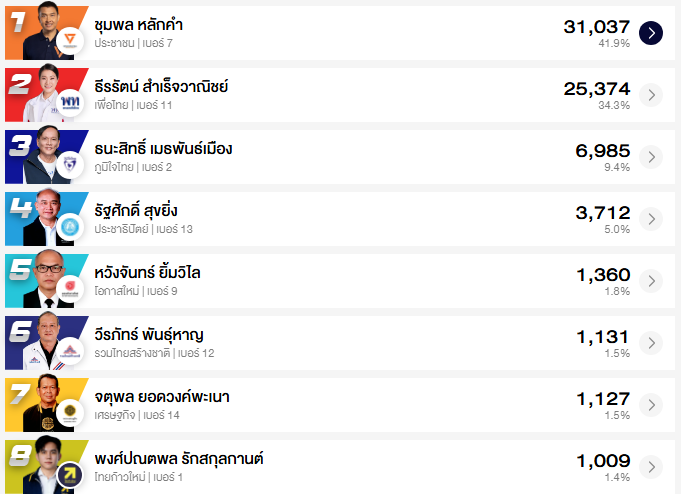Open chevron for ธนะสิทธิ์ เมธพันธ์เมือง
The height and width of the screenshot is (494, 681).
[651, 157]
